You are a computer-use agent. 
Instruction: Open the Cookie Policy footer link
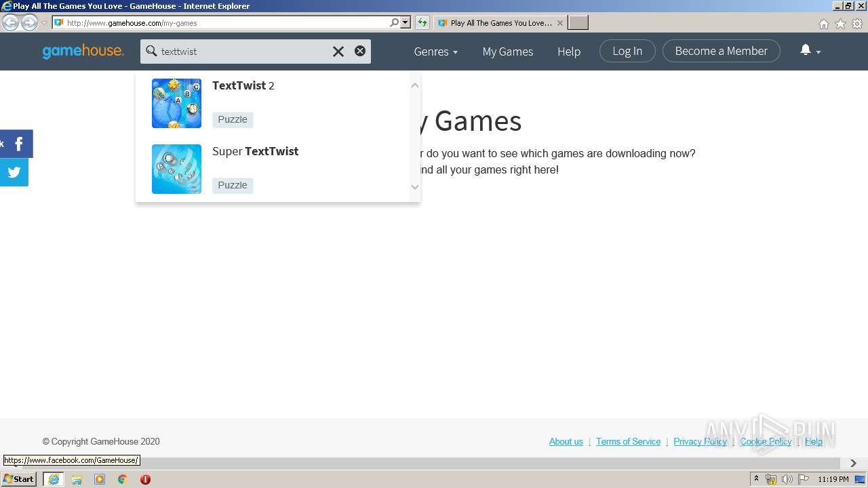click(x=766, y=441)
